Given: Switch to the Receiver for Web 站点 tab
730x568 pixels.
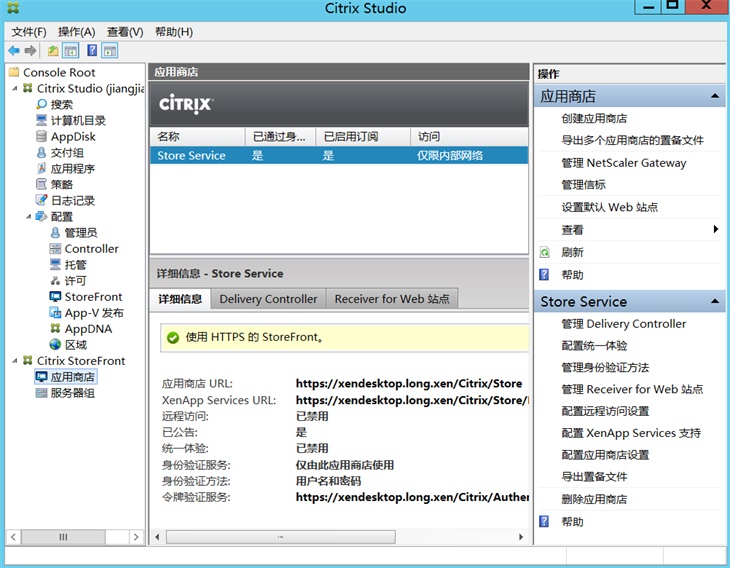Looking at the screenshot, I should click(392, 298).
